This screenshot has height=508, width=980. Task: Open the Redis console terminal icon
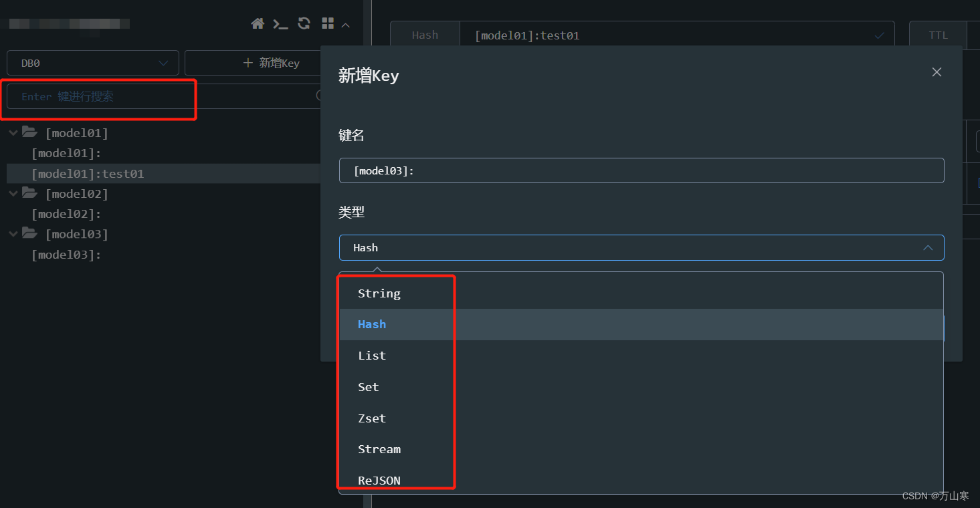coord(280,24)
